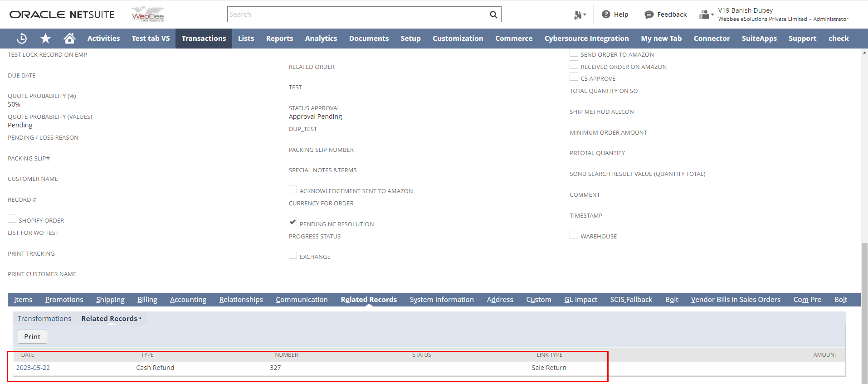Click the Print button
Screen dimensions: 868x384
[x=32, y=336]
